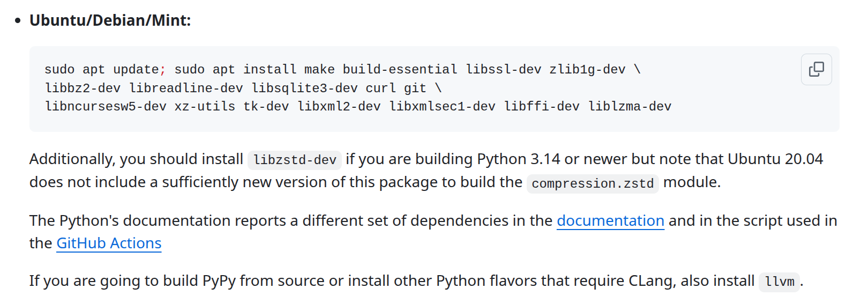Click the llvm inline code
Screen dimensions: 868x303
(779, 282)
